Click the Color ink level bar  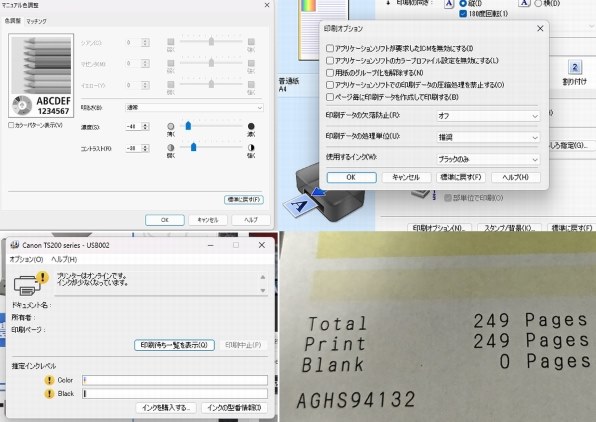175,380
